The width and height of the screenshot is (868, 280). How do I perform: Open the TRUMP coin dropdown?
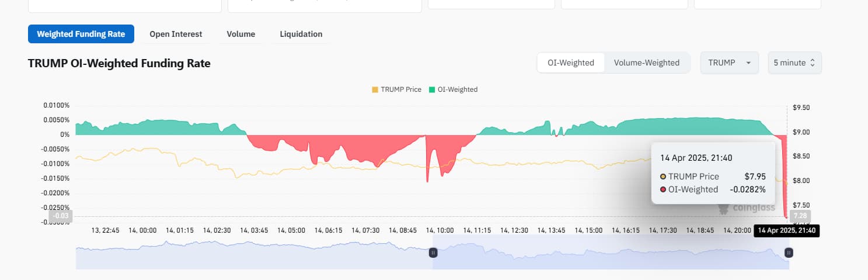[x=730, y=63]
